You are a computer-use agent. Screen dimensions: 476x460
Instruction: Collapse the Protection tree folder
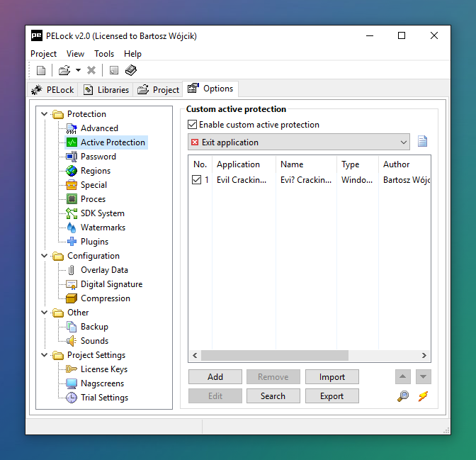point(45,114)
